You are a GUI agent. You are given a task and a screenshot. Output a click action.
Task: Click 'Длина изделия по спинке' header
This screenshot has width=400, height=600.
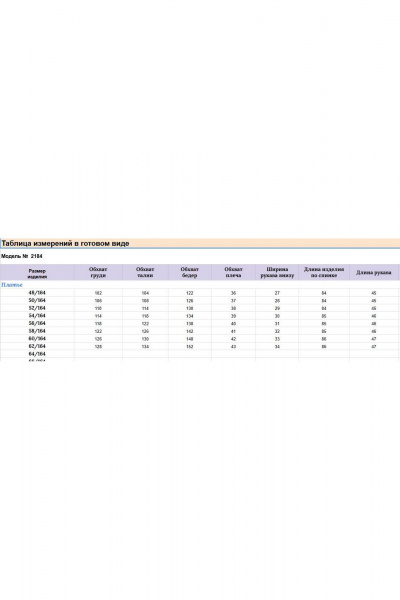pos(324,272)
